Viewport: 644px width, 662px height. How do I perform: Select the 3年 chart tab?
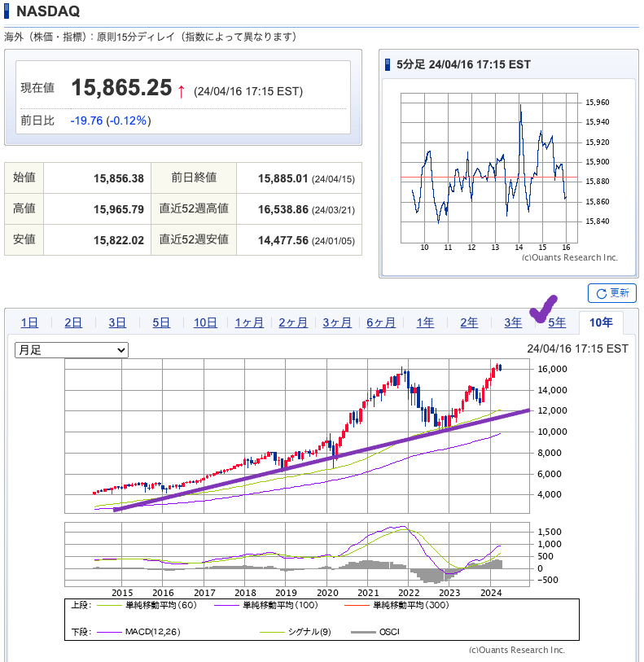[513, 322]
